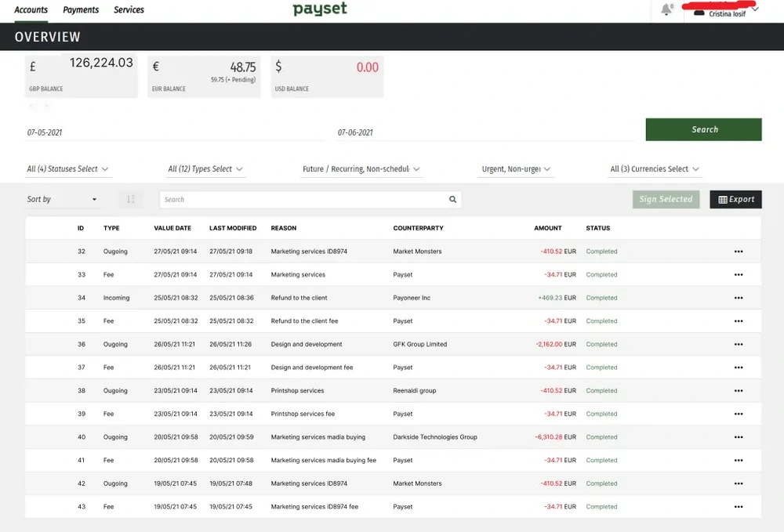Open actions menu for transaction 43
Image resolution: width=784 pixels, height=532 pixels.
(x=738, y=506)
